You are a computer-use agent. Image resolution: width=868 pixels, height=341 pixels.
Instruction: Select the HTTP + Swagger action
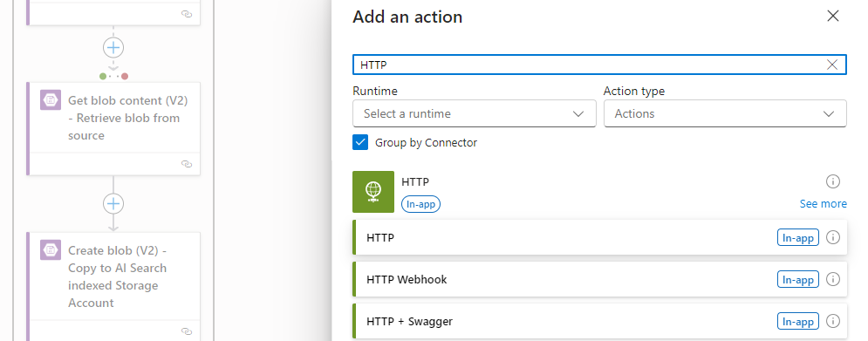pos(599,321)
